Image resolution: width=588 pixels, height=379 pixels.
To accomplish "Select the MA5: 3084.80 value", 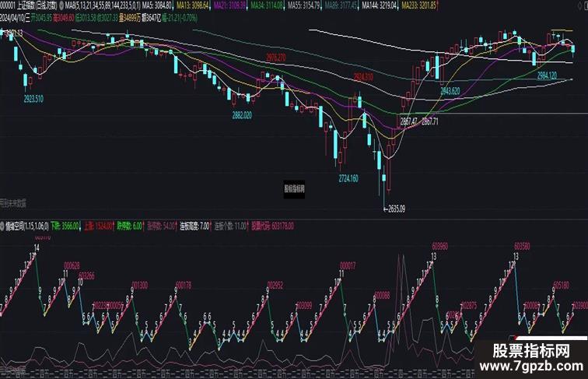I will tap(156, 6).
